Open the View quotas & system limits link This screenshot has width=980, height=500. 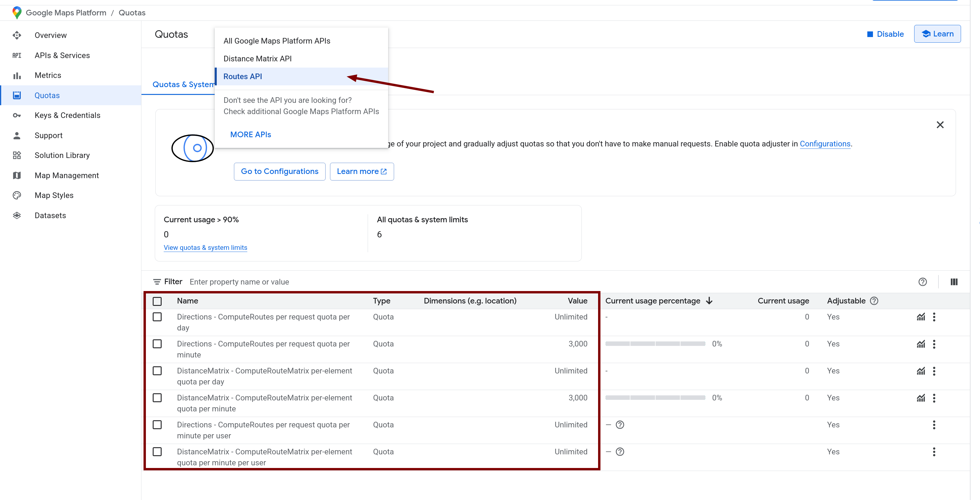(205, 247)
